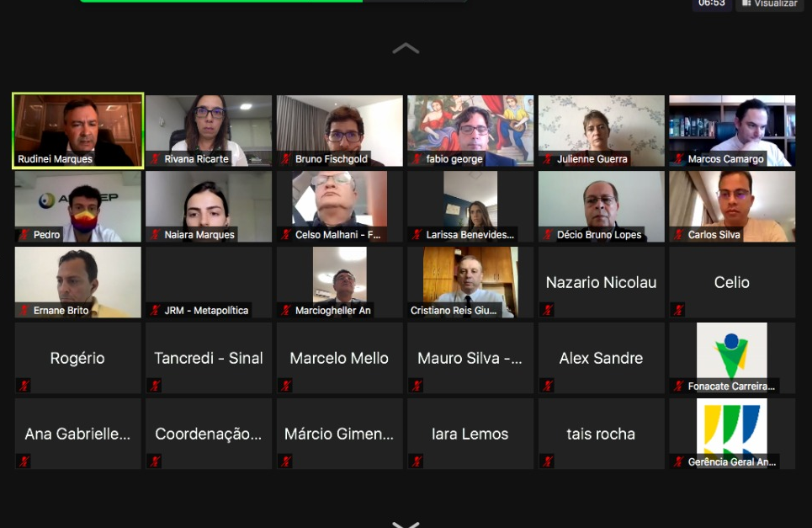Click Iara Lemos's muted mic icon
The height and width of the screenshot is (528, 812).
point(417,461)
